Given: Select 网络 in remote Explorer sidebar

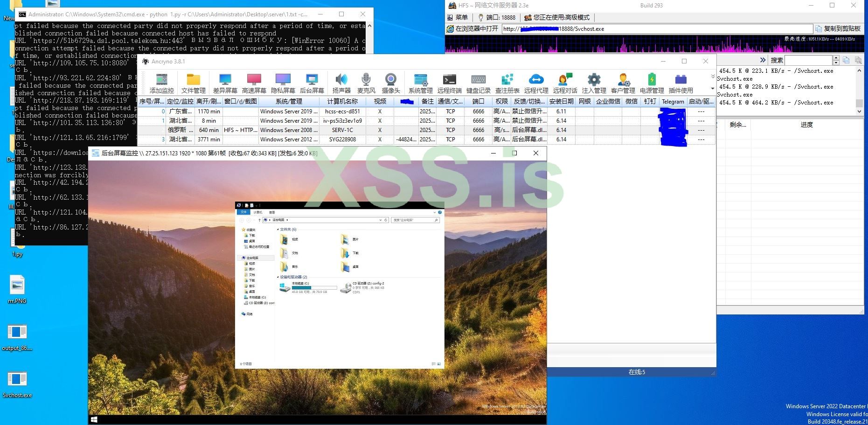Looking at the screenshot, I should (247, 314).
